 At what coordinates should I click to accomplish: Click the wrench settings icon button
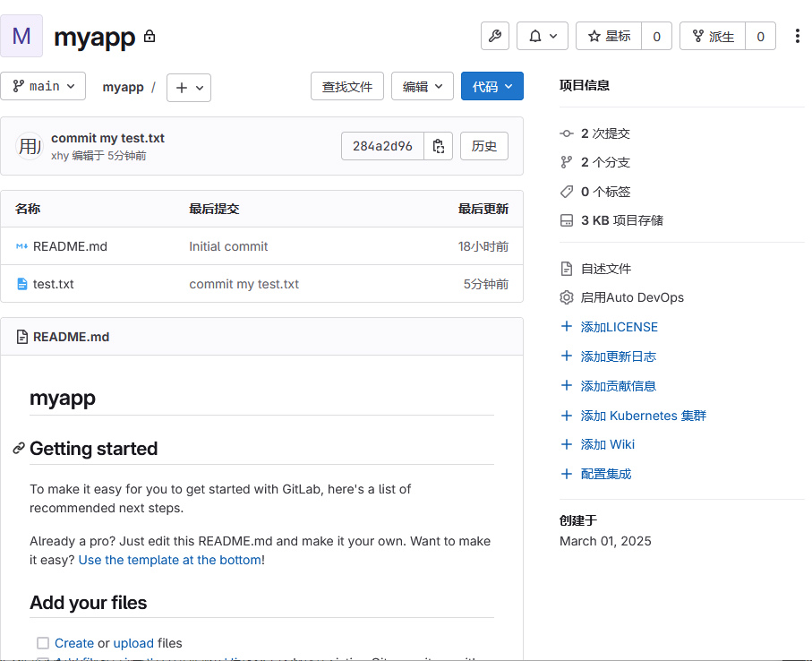(x=495, y=37)
